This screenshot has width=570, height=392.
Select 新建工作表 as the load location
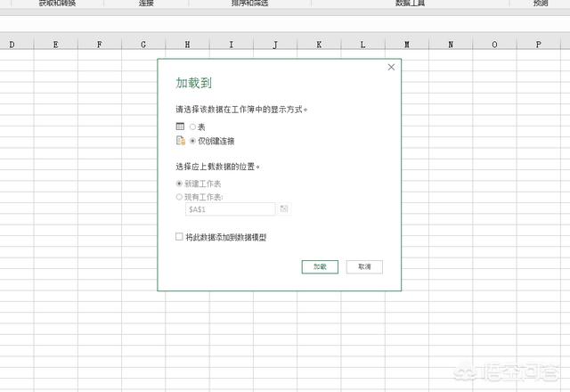[x=180, y=184]
